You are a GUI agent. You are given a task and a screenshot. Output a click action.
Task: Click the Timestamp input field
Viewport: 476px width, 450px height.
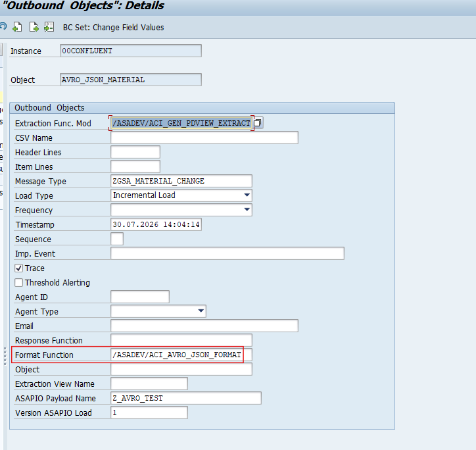(156, 224)
